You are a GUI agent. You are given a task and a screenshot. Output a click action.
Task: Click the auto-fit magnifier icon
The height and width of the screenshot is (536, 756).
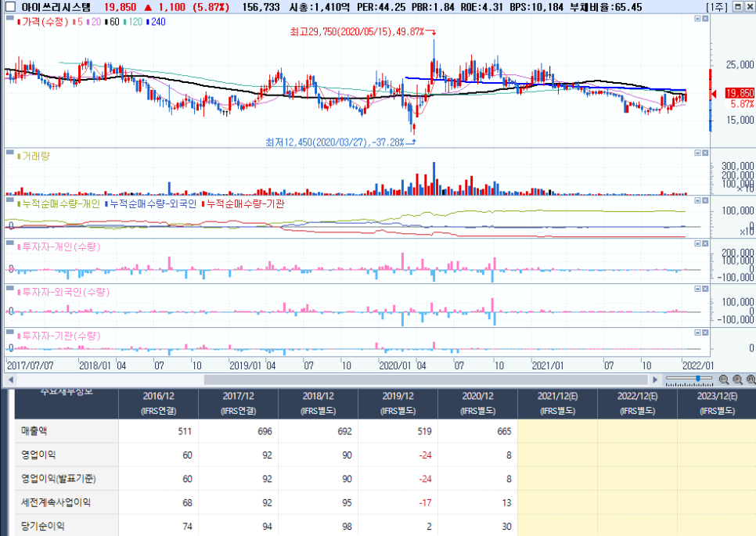(751, 380)
